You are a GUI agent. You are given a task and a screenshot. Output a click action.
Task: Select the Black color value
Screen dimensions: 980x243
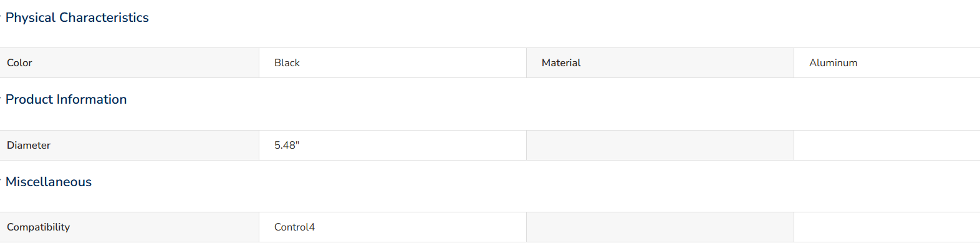393,63
